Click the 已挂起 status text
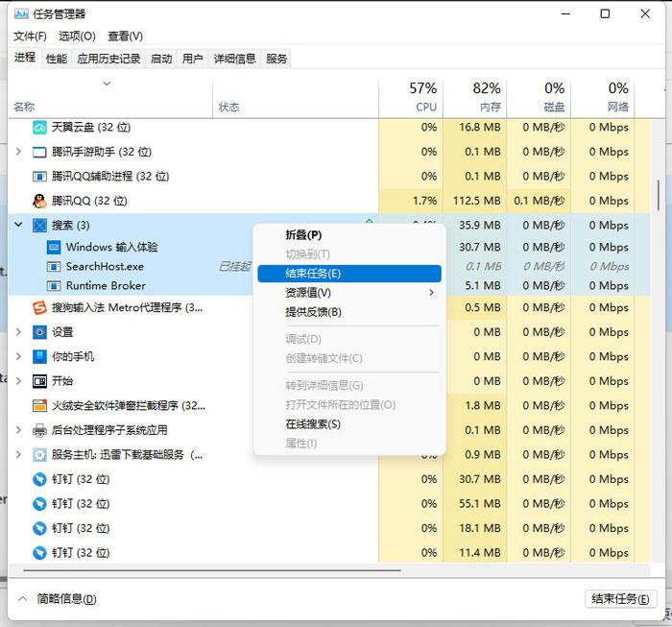Viewport: 672px width, 627px height. (x=234, y=267)
